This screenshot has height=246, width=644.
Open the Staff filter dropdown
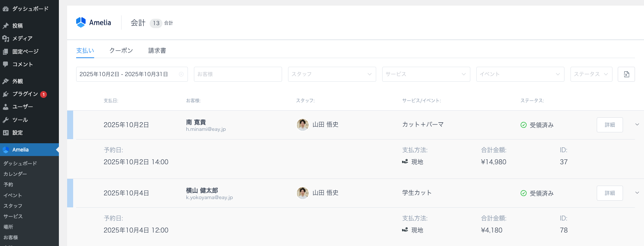(332, 74)
